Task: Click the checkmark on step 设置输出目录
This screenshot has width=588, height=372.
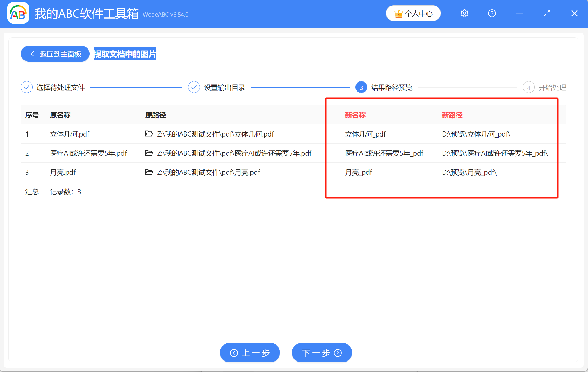Action: point(194,87)
